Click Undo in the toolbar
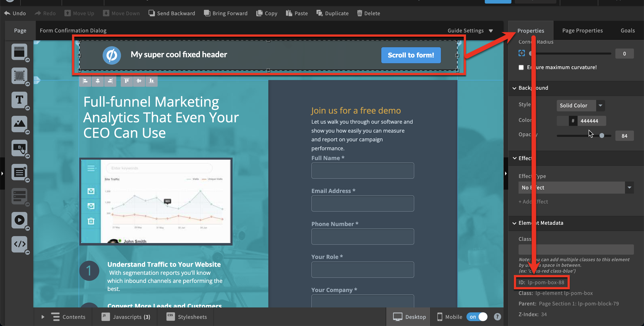Viewport: 644px width, 326px height. coord(15,13)
